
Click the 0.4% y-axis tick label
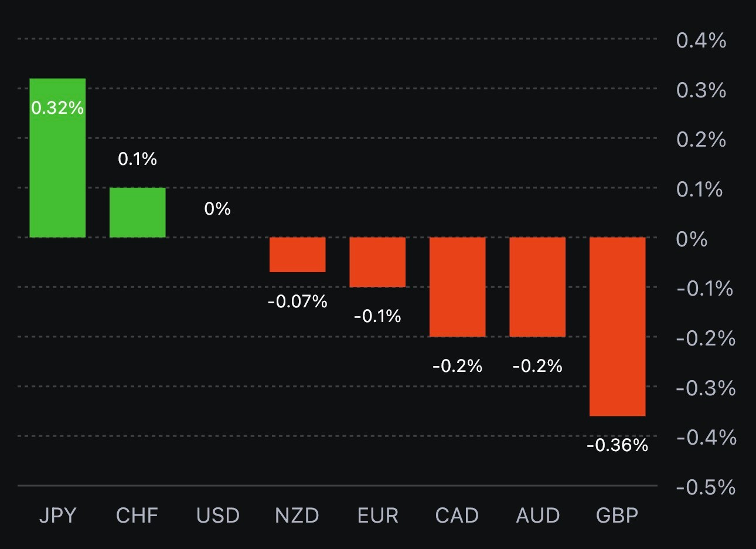[x=701, y=40]
